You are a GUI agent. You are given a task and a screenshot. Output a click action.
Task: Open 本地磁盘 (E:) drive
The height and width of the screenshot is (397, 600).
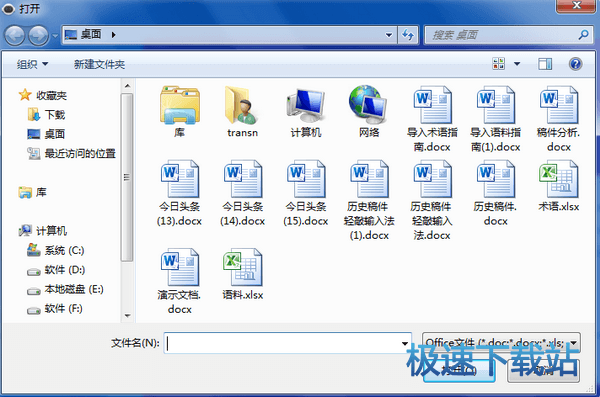[65, 289]
